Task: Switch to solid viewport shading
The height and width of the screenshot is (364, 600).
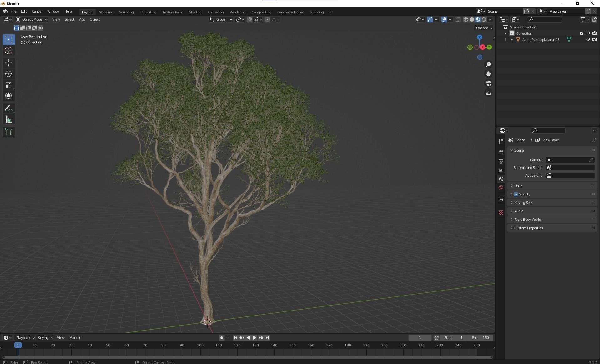Action: tap(472, 19)
